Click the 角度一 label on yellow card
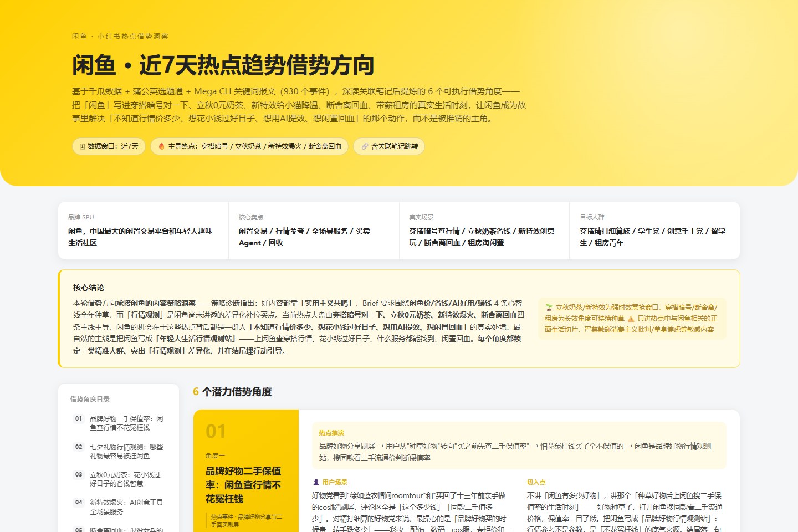This screenshot has width=798, height=532. pos(215,456)
